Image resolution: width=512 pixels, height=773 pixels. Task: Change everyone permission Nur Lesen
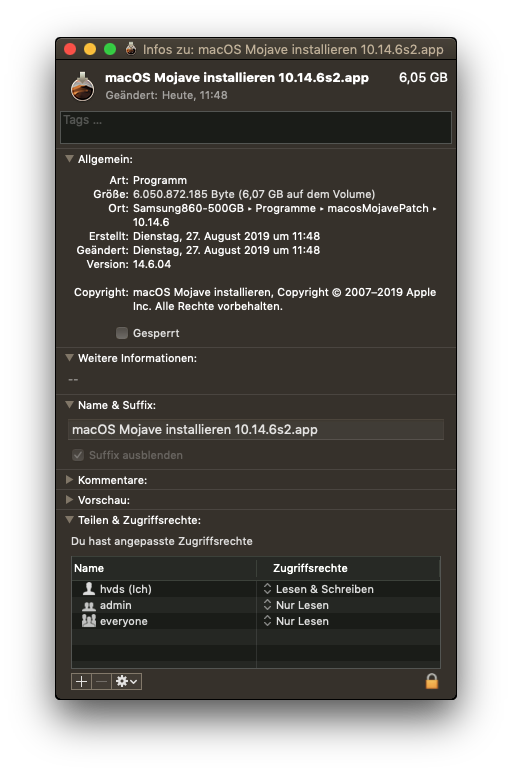coord(296,621)
